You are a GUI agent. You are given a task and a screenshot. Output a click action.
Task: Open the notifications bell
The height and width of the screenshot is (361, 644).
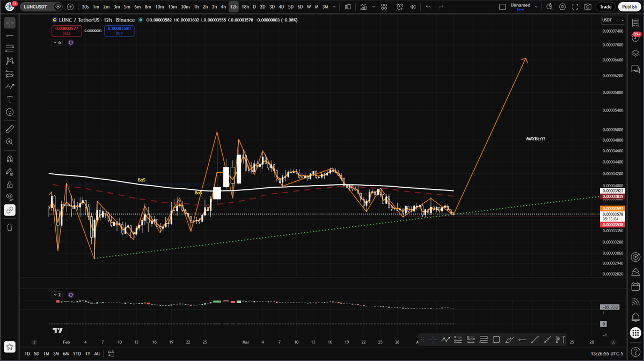tap(635, 317)
